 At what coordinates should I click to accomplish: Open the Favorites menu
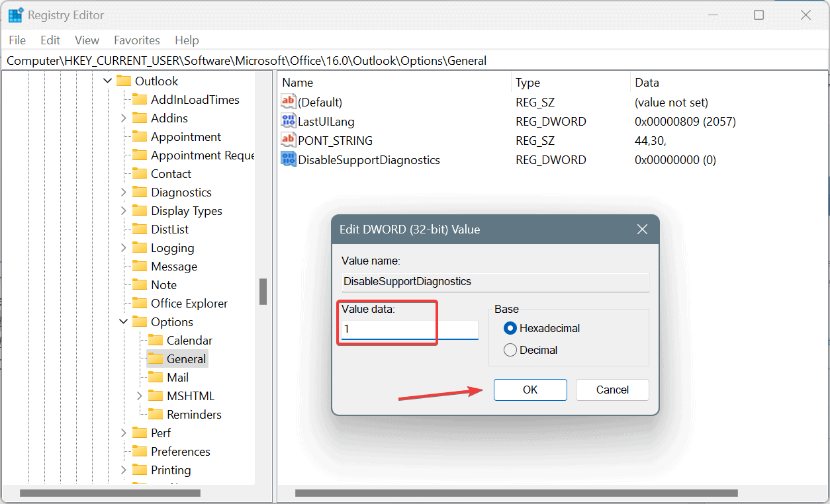coord(137,40)
